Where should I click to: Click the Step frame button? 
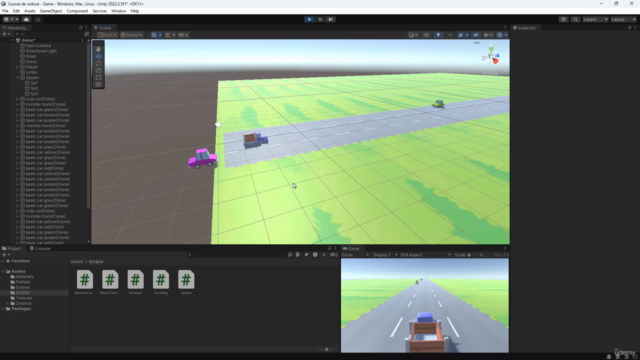(x=331, y=19)
